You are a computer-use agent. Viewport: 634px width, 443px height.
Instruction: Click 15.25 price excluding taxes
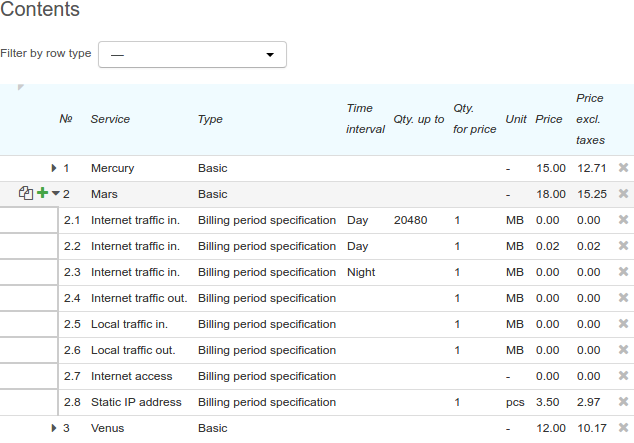pos(592,194)
